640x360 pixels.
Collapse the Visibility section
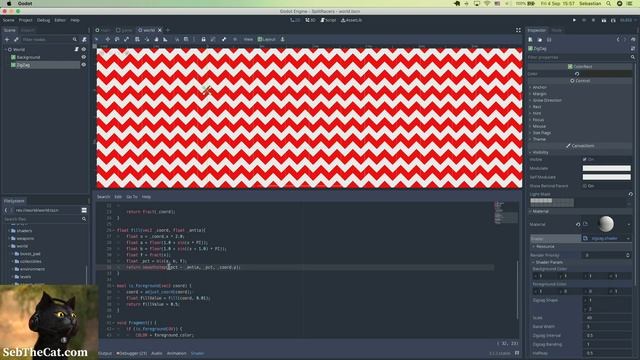(540, 153)
